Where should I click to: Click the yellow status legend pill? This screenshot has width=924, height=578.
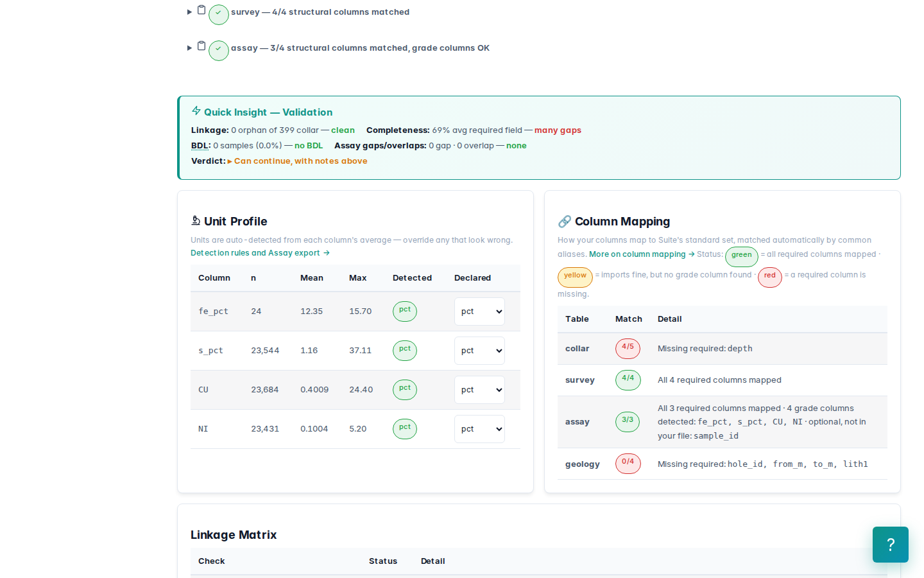tap(575, 277)
